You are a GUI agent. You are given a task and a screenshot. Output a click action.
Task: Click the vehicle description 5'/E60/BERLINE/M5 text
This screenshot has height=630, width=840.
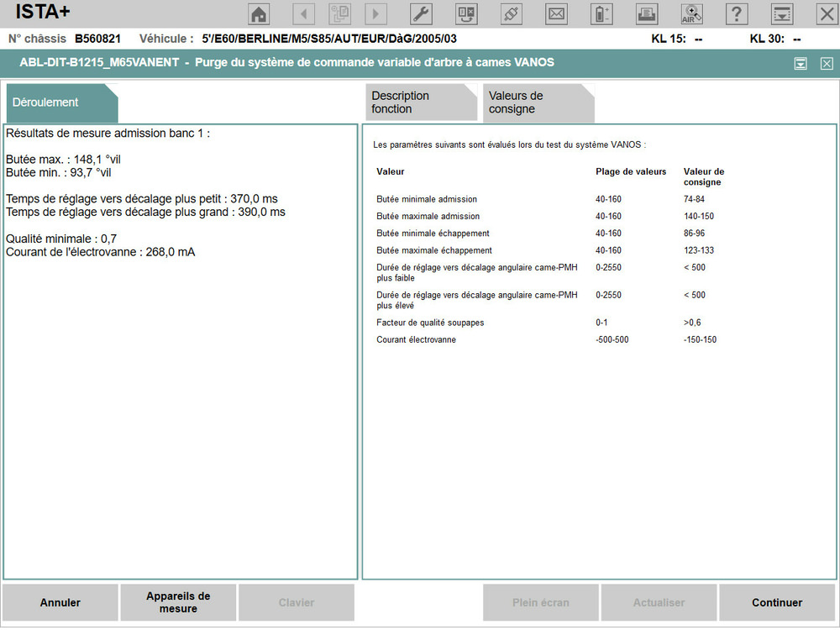click(329, 39)
